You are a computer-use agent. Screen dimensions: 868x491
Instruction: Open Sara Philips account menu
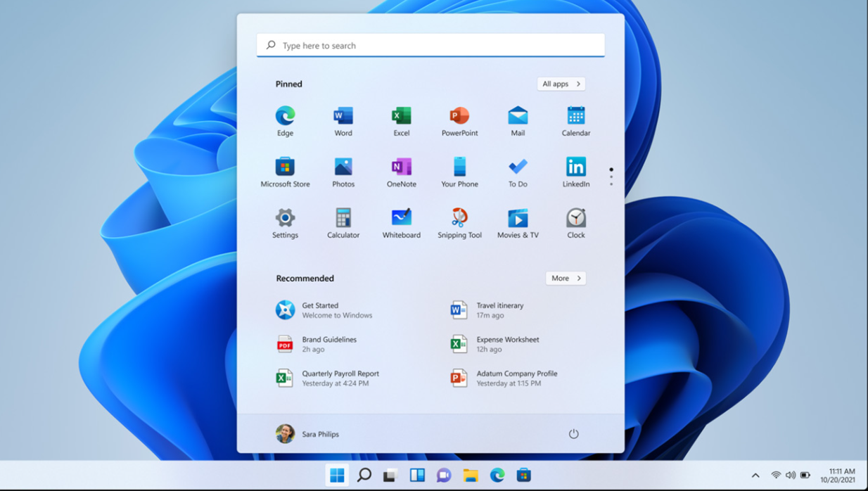307,434
